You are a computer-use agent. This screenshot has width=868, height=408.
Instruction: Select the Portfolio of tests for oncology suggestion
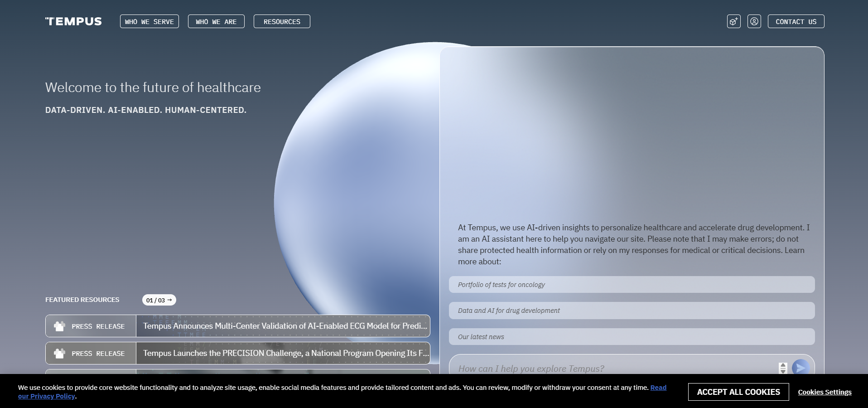632,285
